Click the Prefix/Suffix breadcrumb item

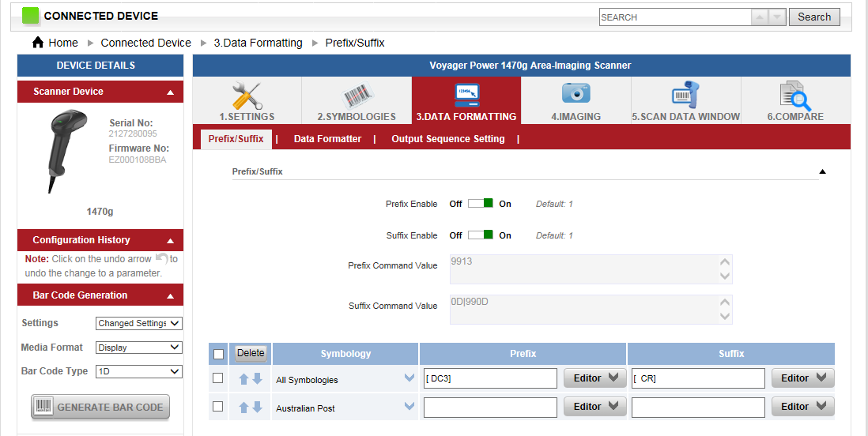tap(355, 43)
